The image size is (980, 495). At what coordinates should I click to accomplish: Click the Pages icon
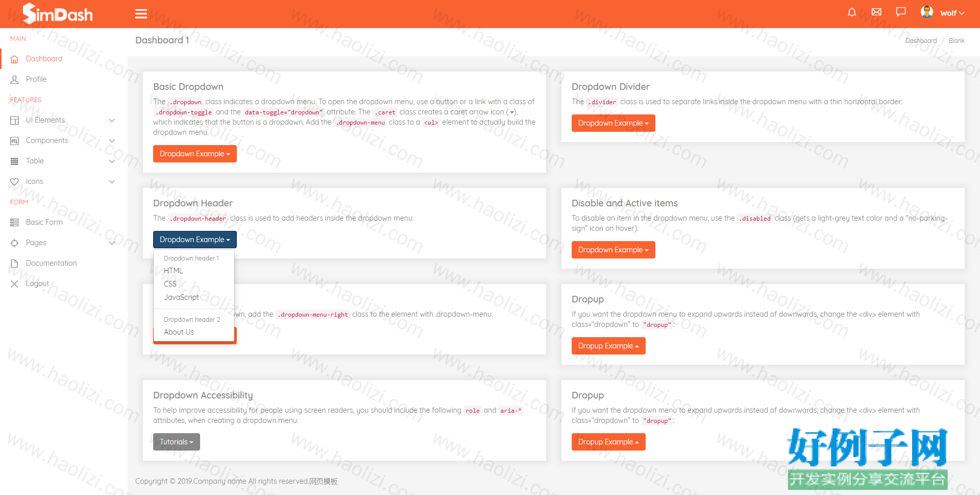[14, 243]
